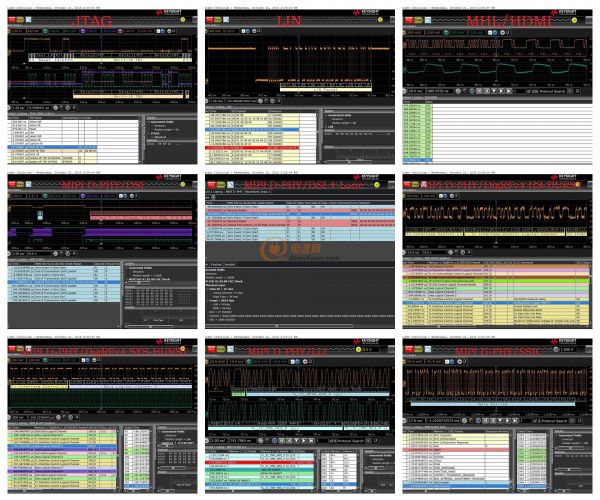Click the yellow Single button in JTAG window
The image size is (600, 500).
(x=20, y=20)
